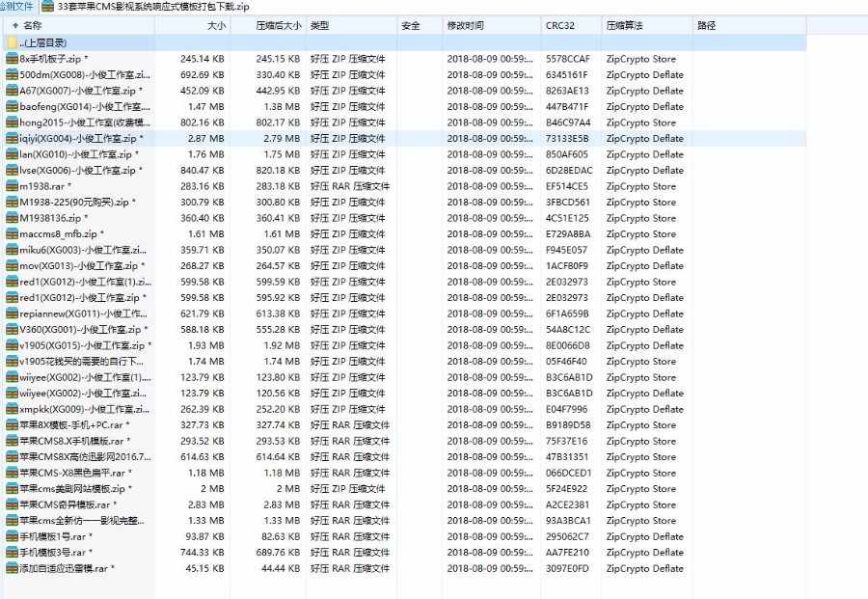868x599 pixels.
Task: Click file name v1905花钱买的需要的自行下...
Action: click(81, 362)
